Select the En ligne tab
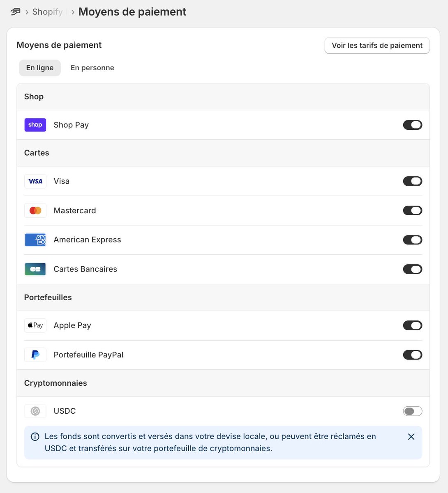The image size is (448, 493). pyautogui.click(x=40, y=68)
